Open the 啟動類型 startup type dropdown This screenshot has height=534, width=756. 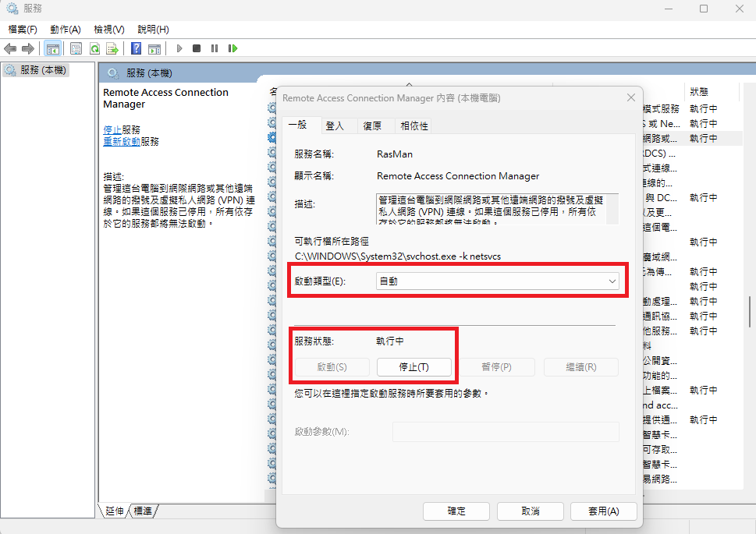[x=497, y=281]
